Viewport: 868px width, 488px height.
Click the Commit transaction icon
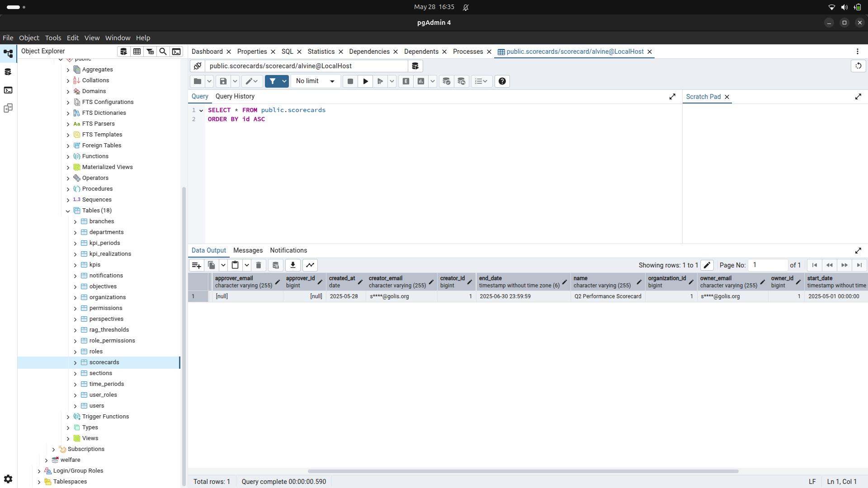point(446,81)
